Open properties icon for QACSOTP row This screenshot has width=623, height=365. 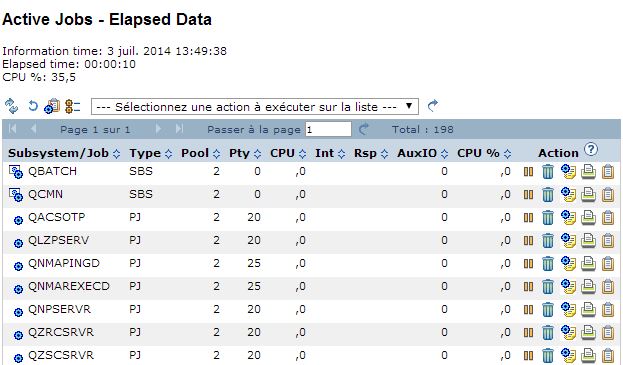coord(568,217)
